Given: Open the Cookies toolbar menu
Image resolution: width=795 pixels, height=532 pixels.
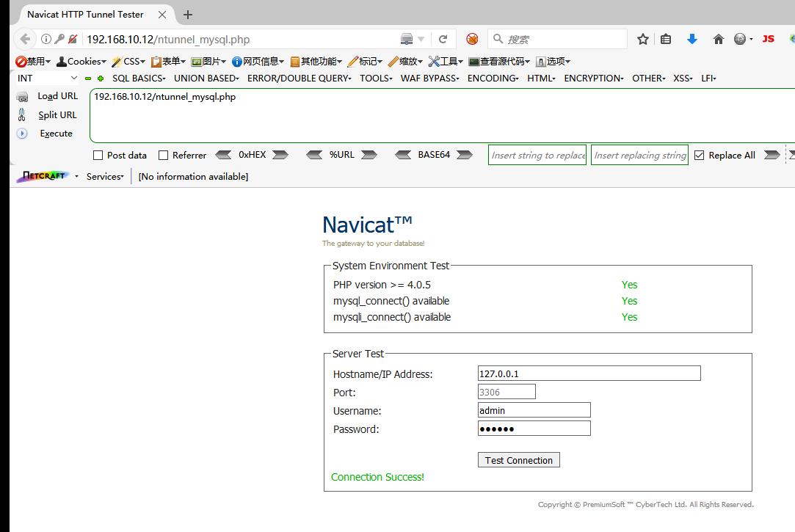Looking at the screenshot, I should click(x=81, y=62).
